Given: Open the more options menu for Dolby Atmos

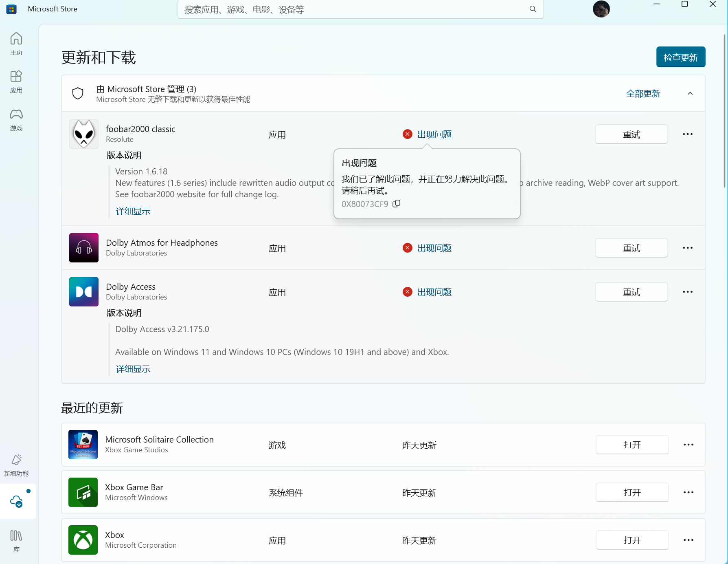Looking at the screenshot, I should (687, 248).
